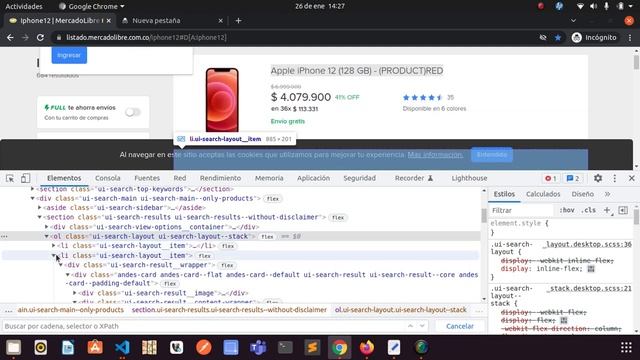The width and height of the screenshot is (640, 360).
Task: Expand div ui-search-view-options__container node
Action: pos(47,227)
